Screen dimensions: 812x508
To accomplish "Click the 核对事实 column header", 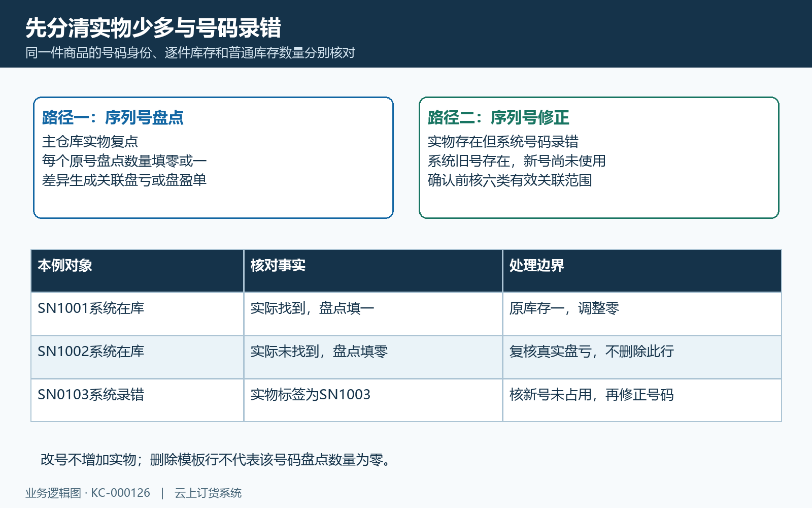I will [374, 271].
